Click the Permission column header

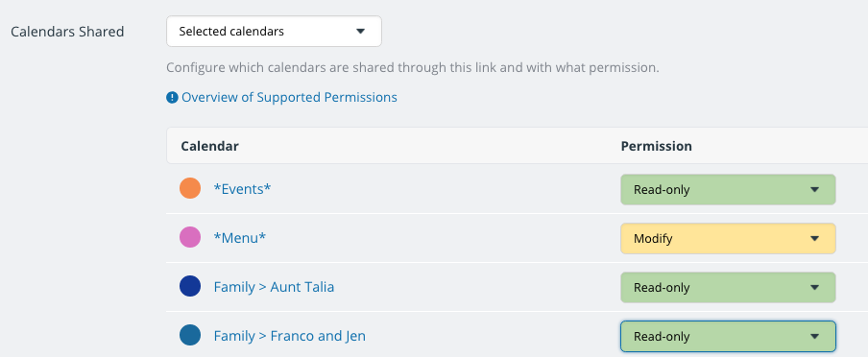(657, 146)
